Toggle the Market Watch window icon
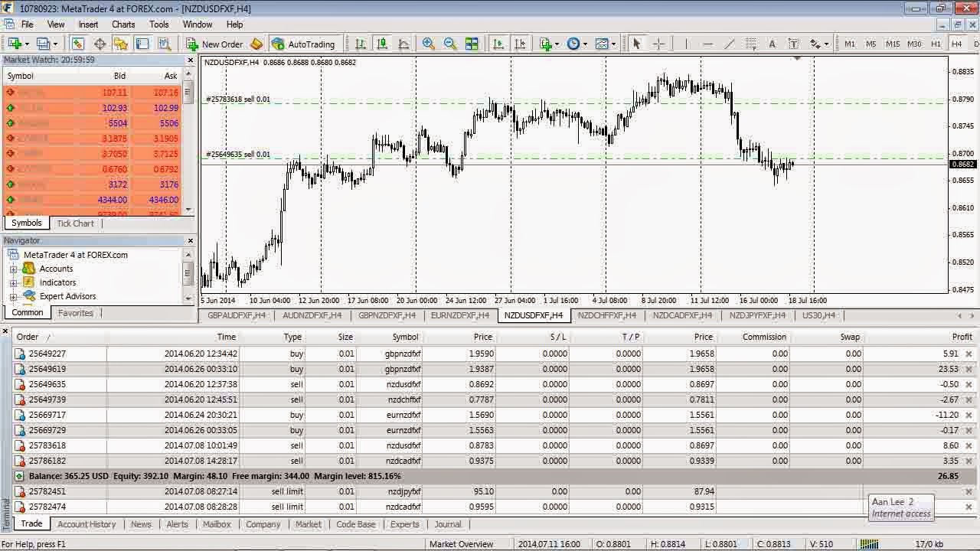980x551 pixels. coord(78,44)
